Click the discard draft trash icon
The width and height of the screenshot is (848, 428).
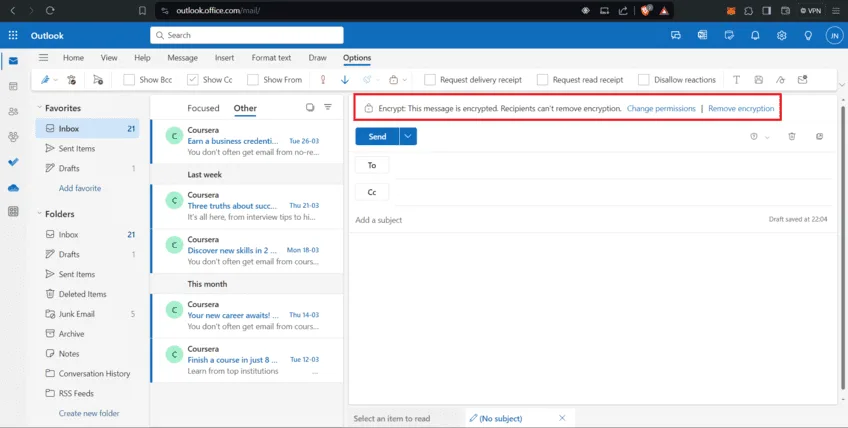pos(792,136)
